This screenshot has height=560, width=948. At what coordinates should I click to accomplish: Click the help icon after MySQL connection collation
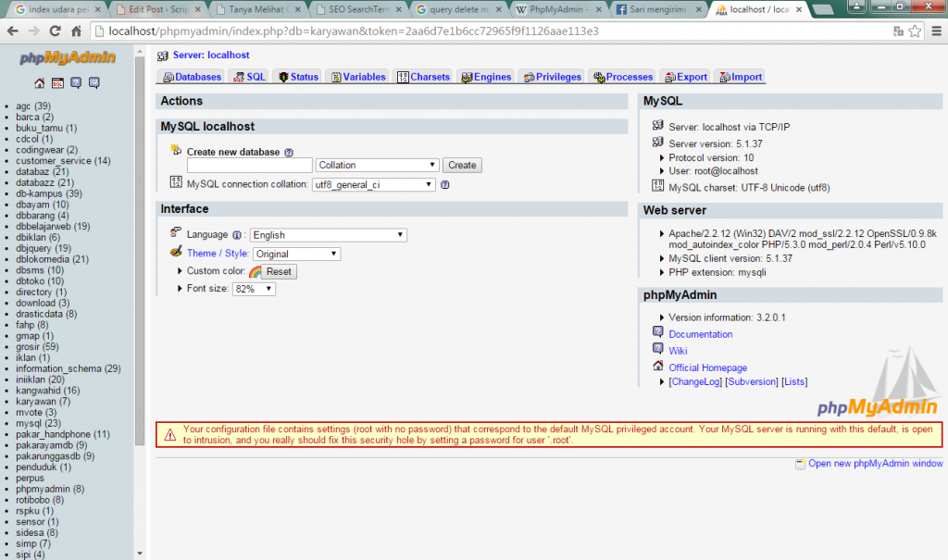444,184
